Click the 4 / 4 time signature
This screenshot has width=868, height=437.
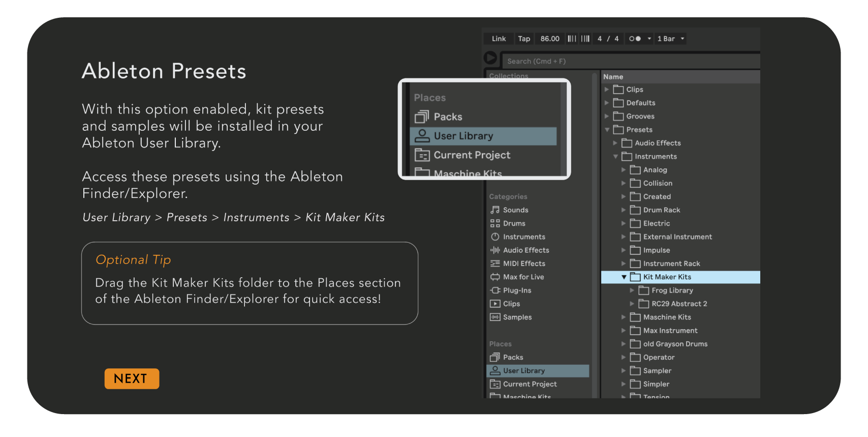click(608, 39)
